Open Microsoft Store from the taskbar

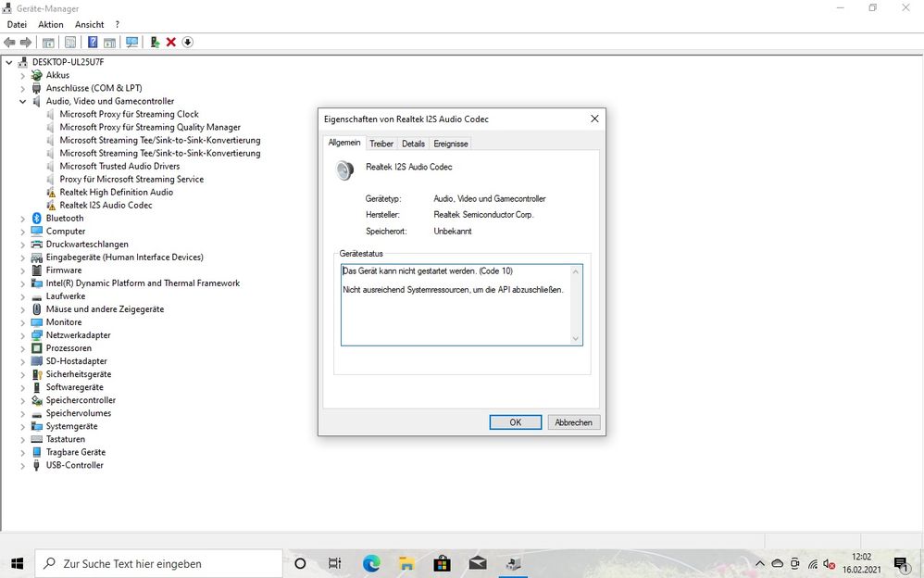[x=442, y=563]
